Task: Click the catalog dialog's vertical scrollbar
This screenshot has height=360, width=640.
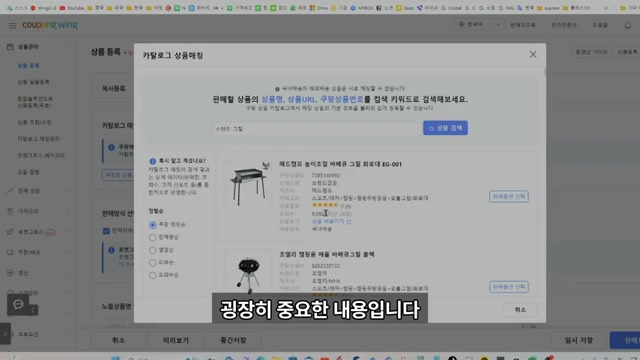Action: pyautogui.click(x=544, y=71)
